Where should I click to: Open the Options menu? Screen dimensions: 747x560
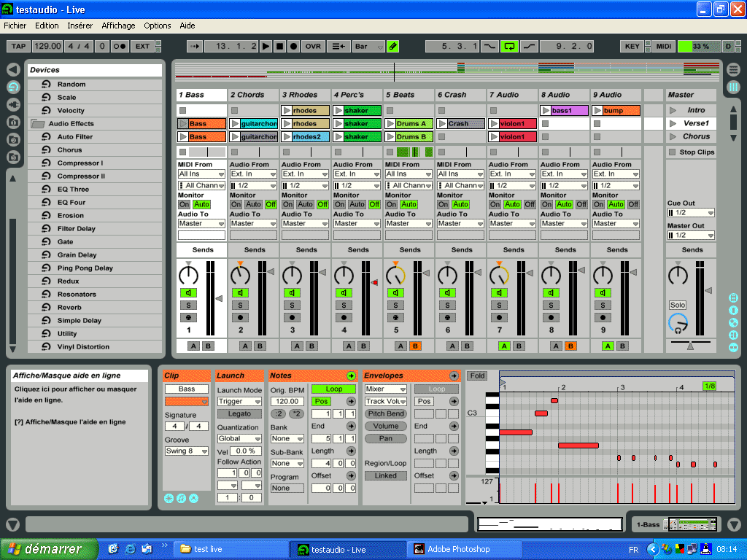click(158, 26)
